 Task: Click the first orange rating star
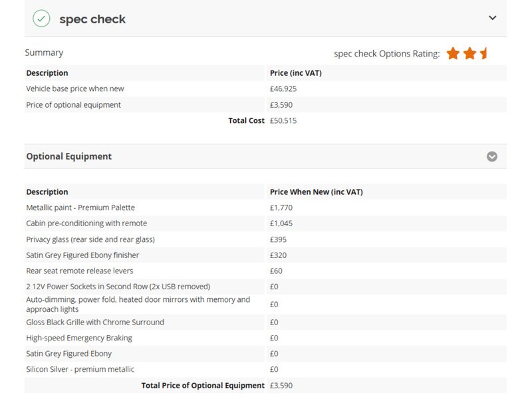[x=453, y=54]
